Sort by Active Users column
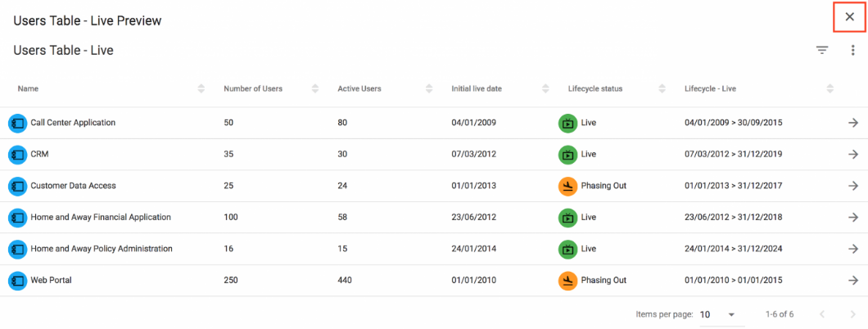The height and width of the screenshot is (329, 868). pos(429,88)
